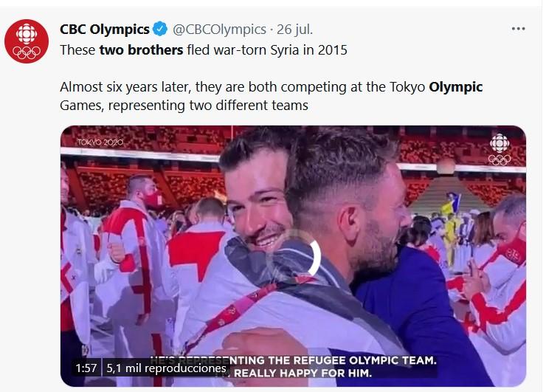Click the 5,1 mil reproducciones view count

click(166, 368)
